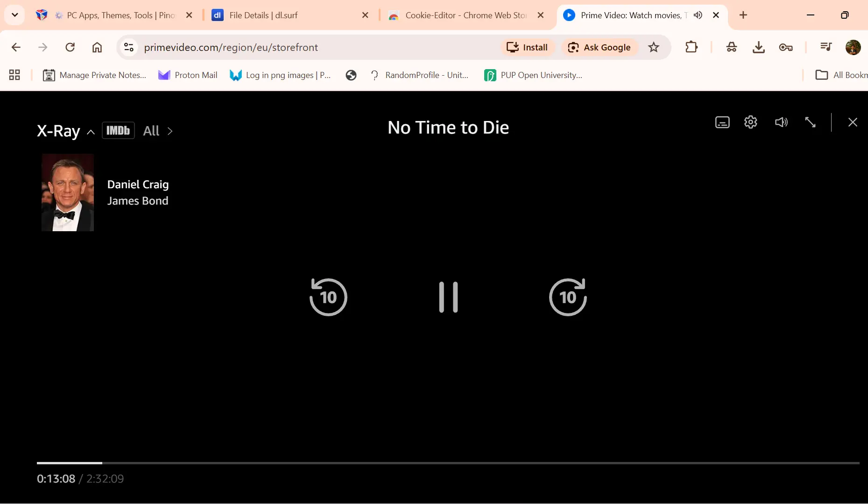Screen dimensions: 868x504
Task: Restore down the browser window
Action: 845,15
